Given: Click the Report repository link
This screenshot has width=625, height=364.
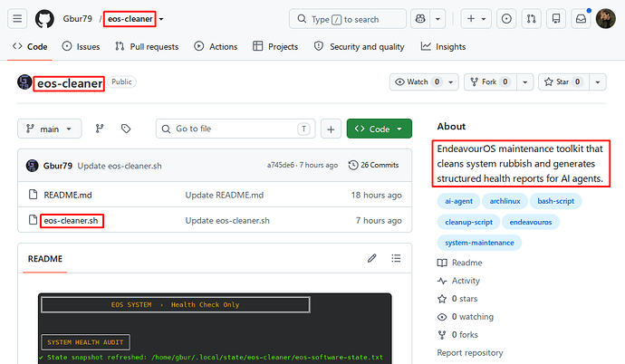Looking at the screenshot, I should pos(470,353).
